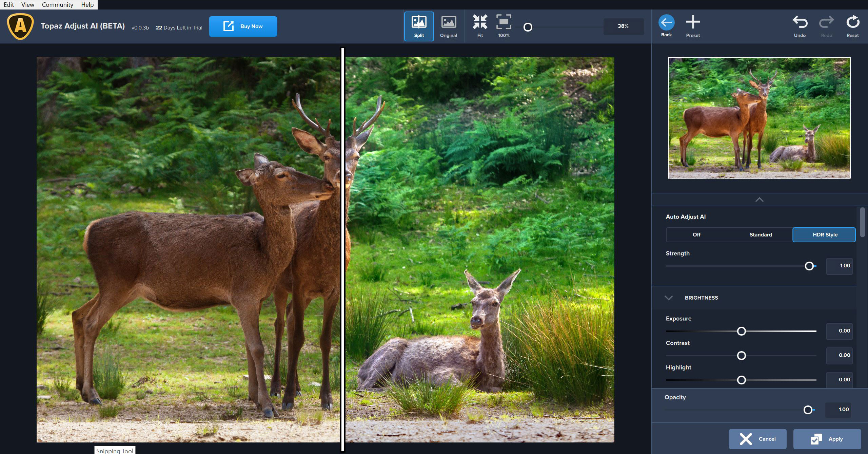Click the Fit zoom icon
This screenshot has width=868, height=454.
pos(480,23)
